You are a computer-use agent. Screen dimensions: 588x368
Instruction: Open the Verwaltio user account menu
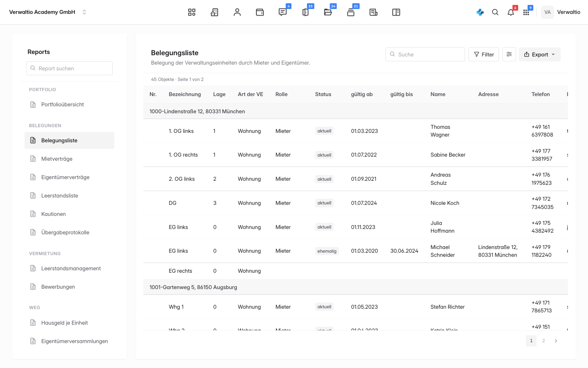[561, 12]
